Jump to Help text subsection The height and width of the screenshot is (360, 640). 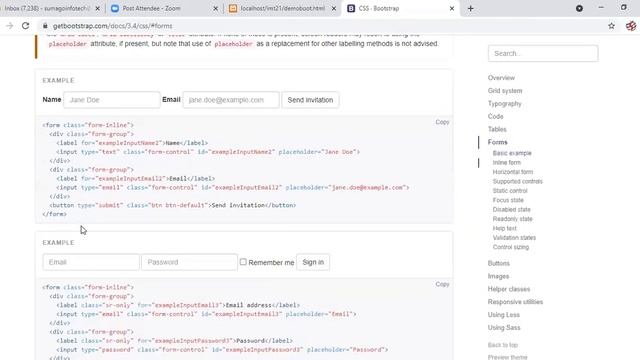click(504, 228)
